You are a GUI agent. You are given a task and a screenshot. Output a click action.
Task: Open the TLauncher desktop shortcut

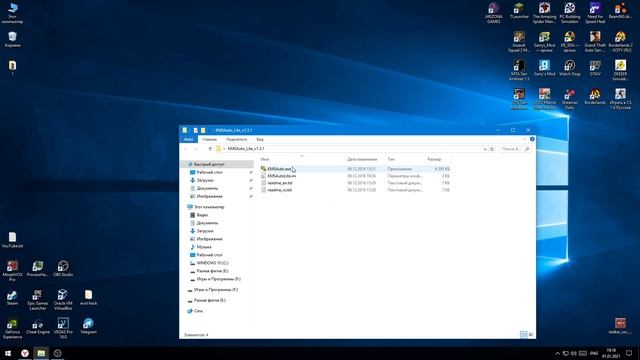[519, 11]
